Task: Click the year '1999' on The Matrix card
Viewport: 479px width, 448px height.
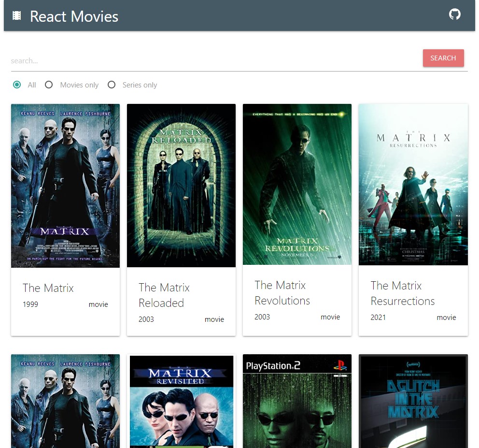Action: coord(30,304)
